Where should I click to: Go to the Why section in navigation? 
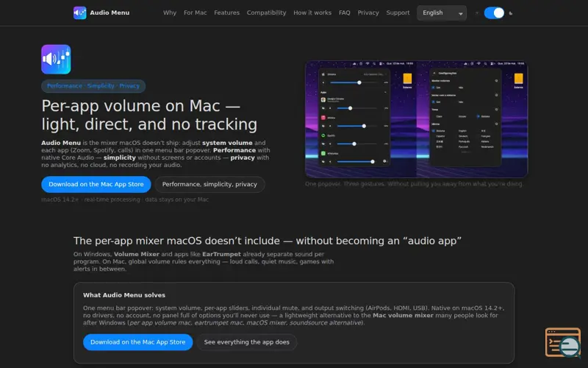click(170, 13)
